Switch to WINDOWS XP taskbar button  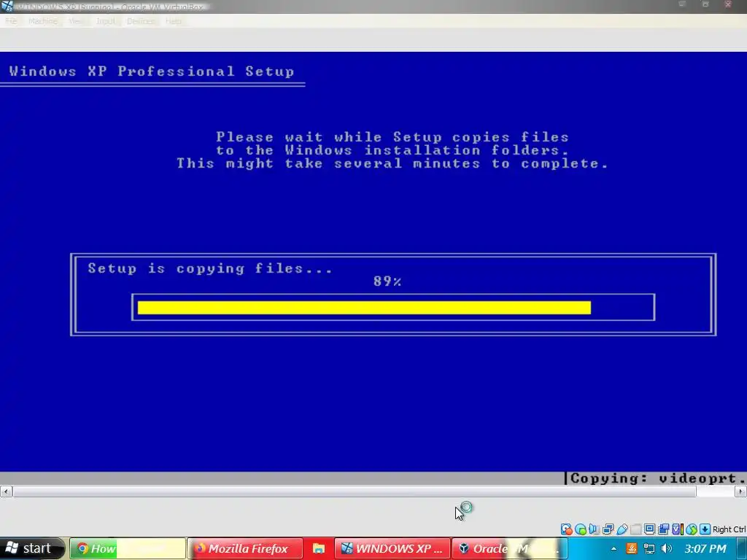392,548
